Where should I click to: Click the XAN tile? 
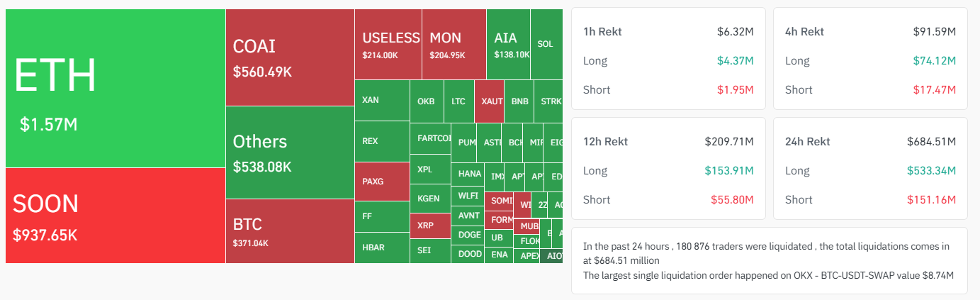pos(382,100)
